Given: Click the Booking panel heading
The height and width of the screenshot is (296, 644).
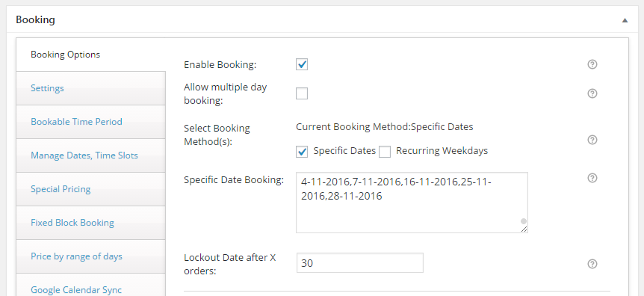Looking at the screenshot, I should pyautogui.click(x=35, y=19).
